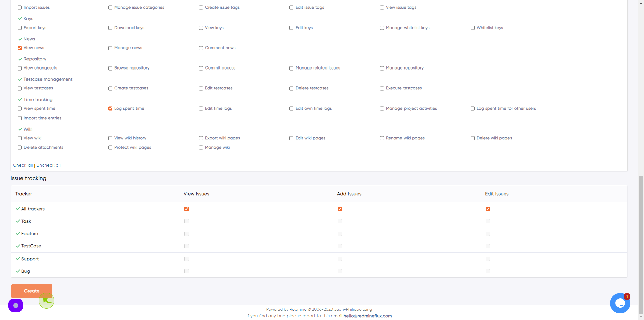
Task: Uncheck View Issues for All trackers
Action: [x=186, y=209]
